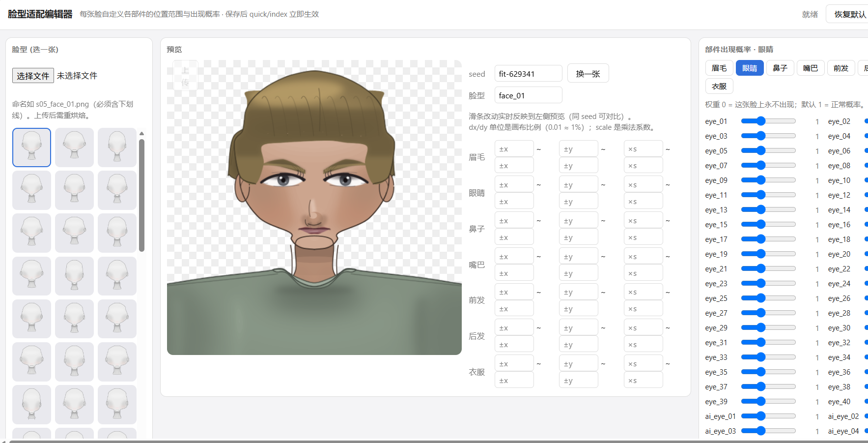This screenshot has height=443, width=868.
Task: Click the 脸型 field showing face_01
Action: click(528, 95)
